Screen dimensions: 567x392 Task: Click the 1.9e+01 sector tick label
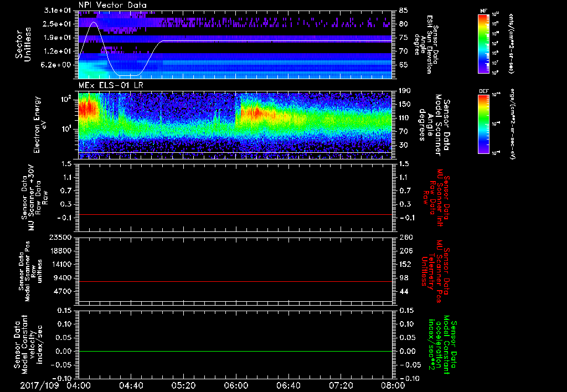point(59,38)
